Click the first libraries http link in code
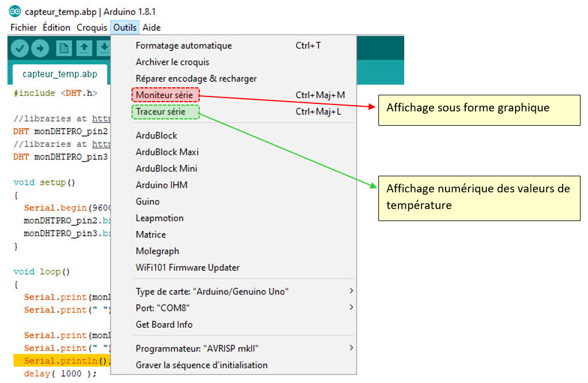588x383 pixels. 101,119
